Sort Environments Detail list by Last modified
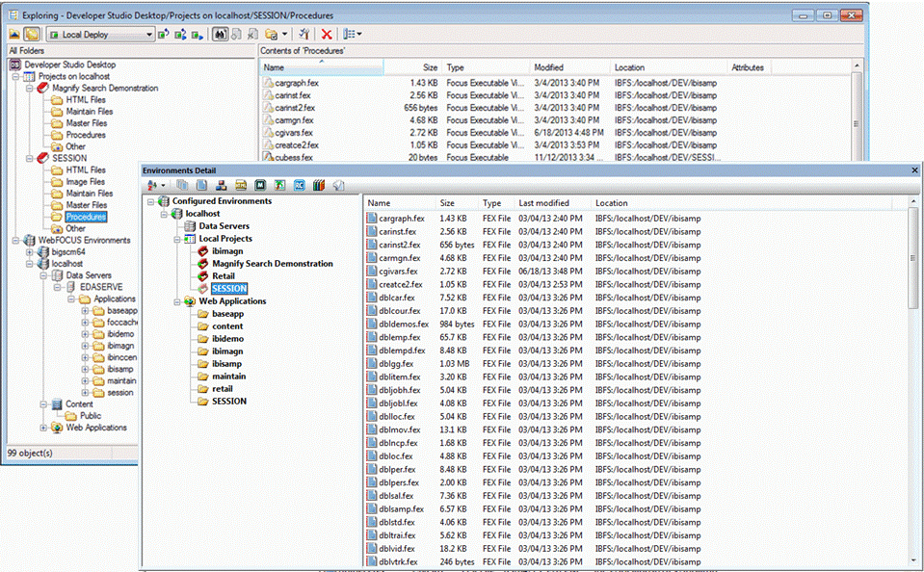The image size is (924, 572). (x=553, y=203)
